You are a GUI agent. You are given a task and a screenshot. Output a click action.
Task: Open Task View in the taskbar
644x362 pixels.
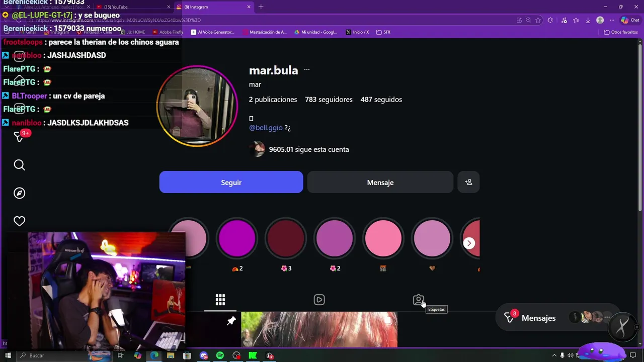(x=121, y=355)
